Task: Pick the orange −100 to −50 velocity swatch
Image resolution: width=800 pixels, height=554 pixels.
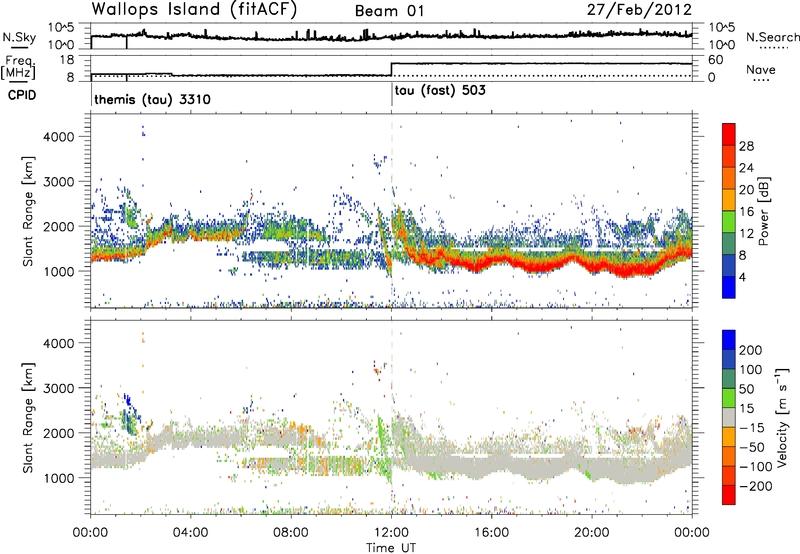Action: (729, 457)
